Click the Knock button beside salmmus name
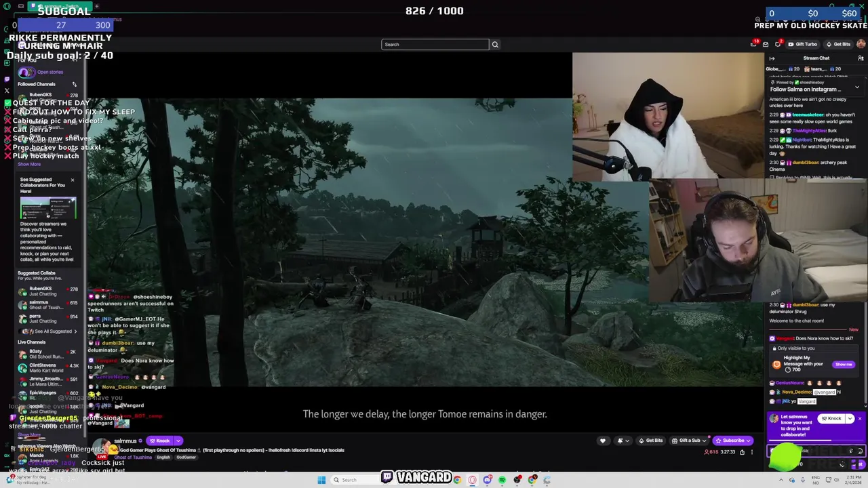 point(160,441)
